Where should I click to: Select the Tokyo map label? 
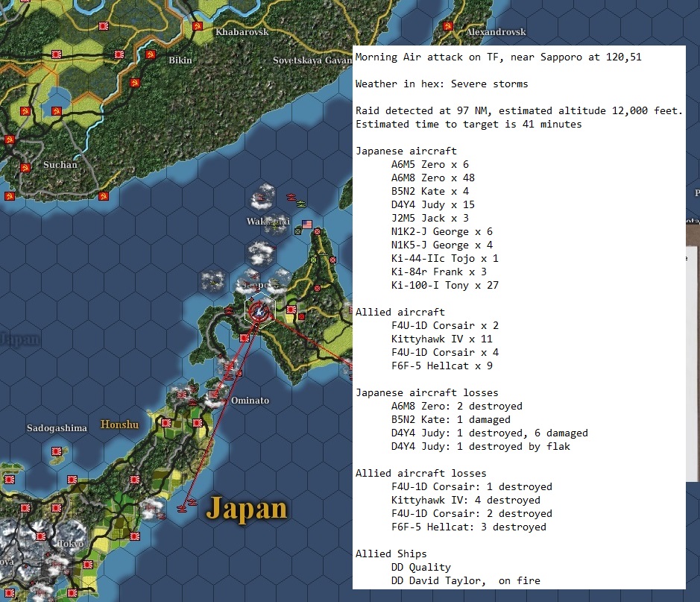click(x=72, y=544)
